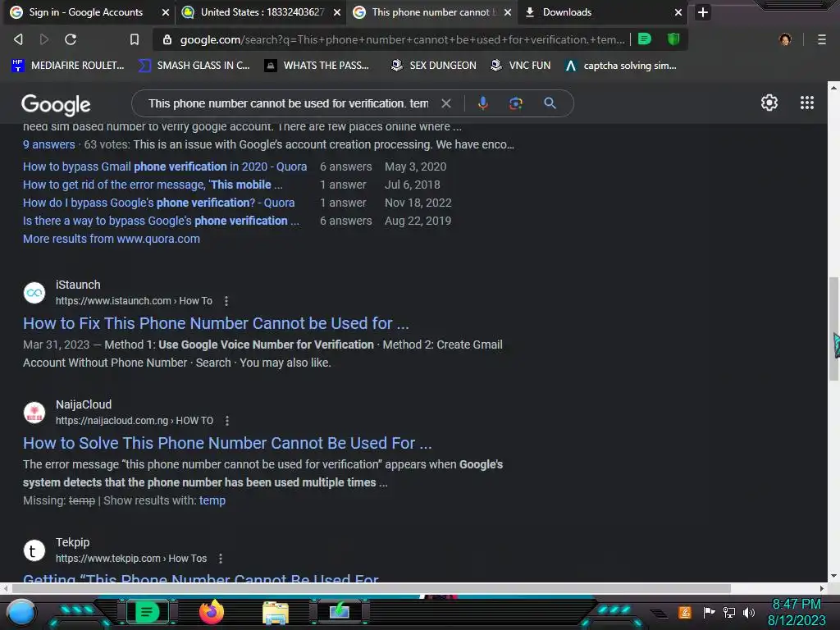Open File Explorer from the taskbar

click(276, 613)
